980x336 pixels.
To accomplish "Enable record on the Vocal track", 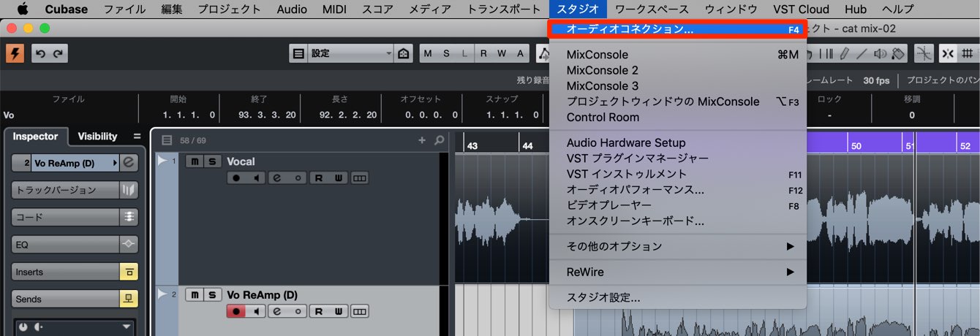I will (x=236, y=177).
